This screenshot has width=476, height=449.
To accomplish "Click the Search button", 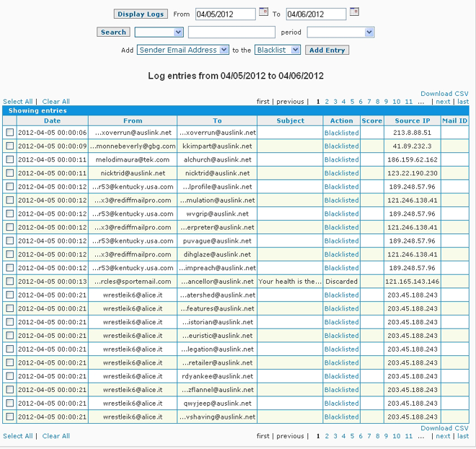I will (x=113, y=32).
